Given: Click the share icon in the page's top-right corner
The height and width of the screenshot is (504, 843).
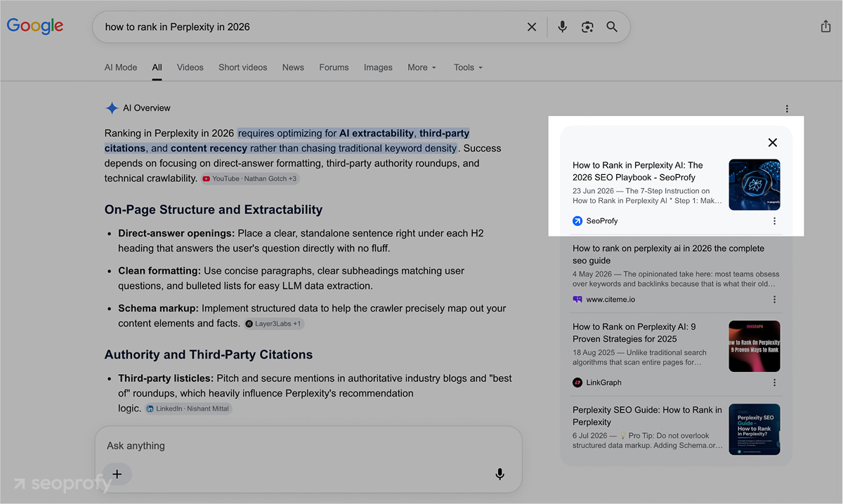Looking at the screenshot, I should [x=825, y=26].
